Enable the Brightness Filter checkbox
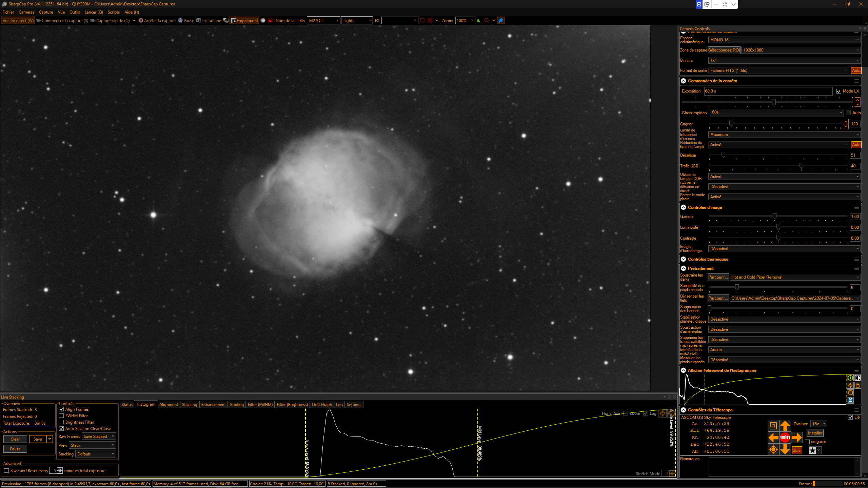This screenshot has height=488, width=868. 61,422
